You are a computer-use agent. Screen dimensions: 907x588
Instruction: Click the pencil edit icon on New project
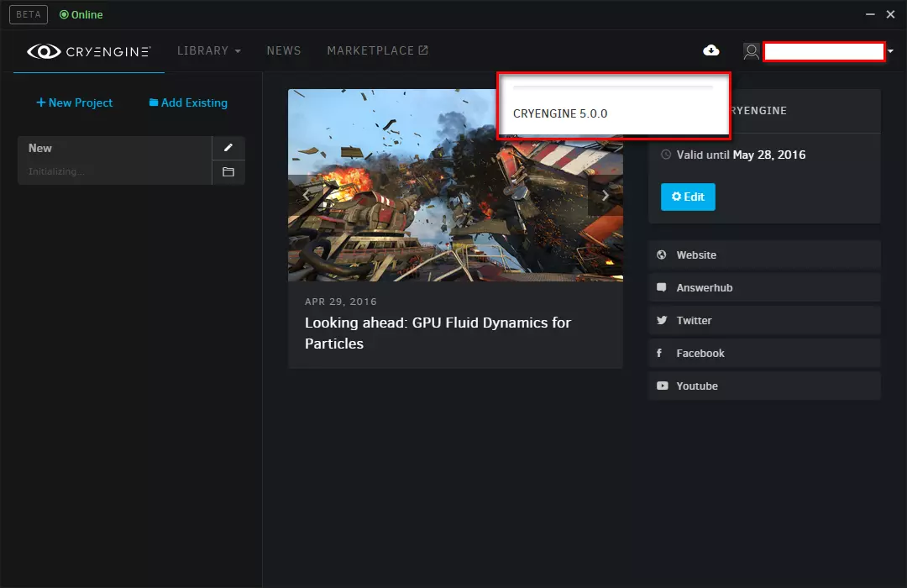coord(228,148)
